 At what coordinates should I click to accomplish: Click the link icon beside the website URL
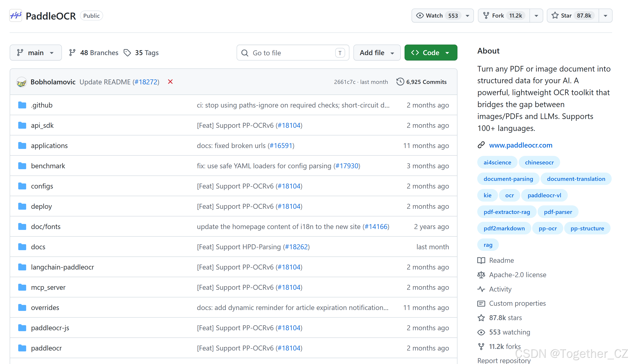481,145
